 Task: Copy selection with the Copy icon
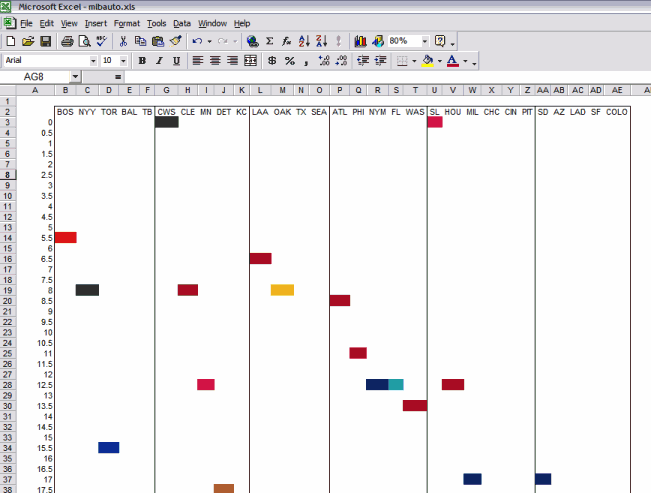pyautogui.click(x=141, y=41)
